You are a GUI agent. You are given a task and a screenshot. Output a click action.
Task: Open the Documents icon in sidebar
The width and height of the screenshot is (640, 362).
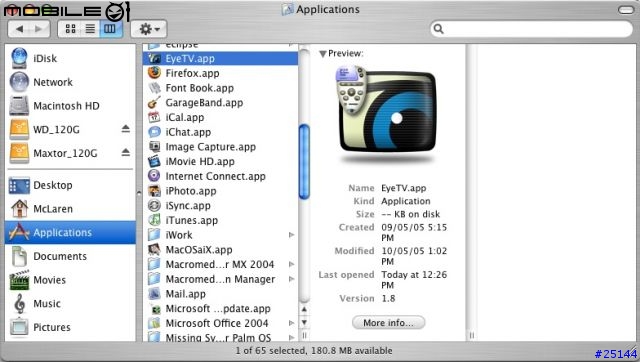pyautogui.click(x=19, y=256)
